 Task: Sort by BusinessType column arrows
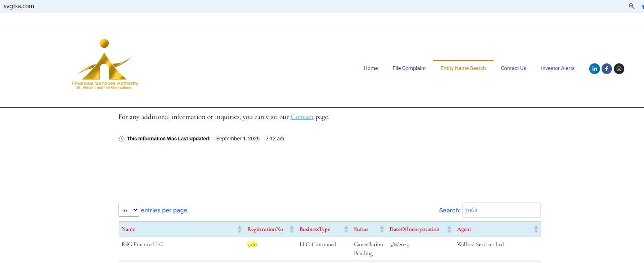(346, 229)
